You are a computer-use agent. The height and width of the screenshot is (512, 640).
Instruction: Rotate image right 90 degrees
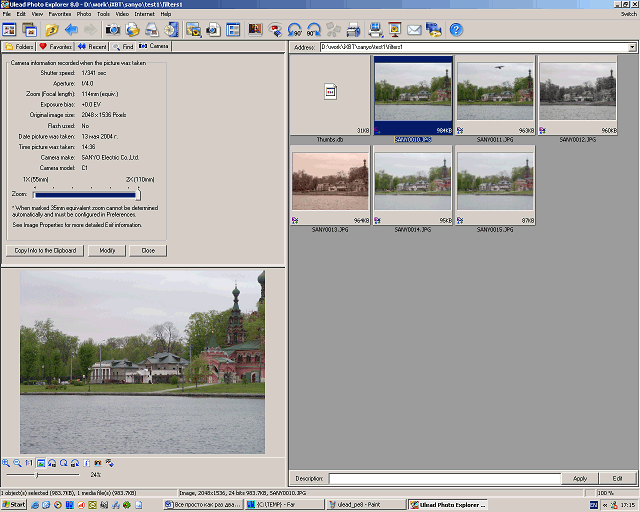(313, 29)
